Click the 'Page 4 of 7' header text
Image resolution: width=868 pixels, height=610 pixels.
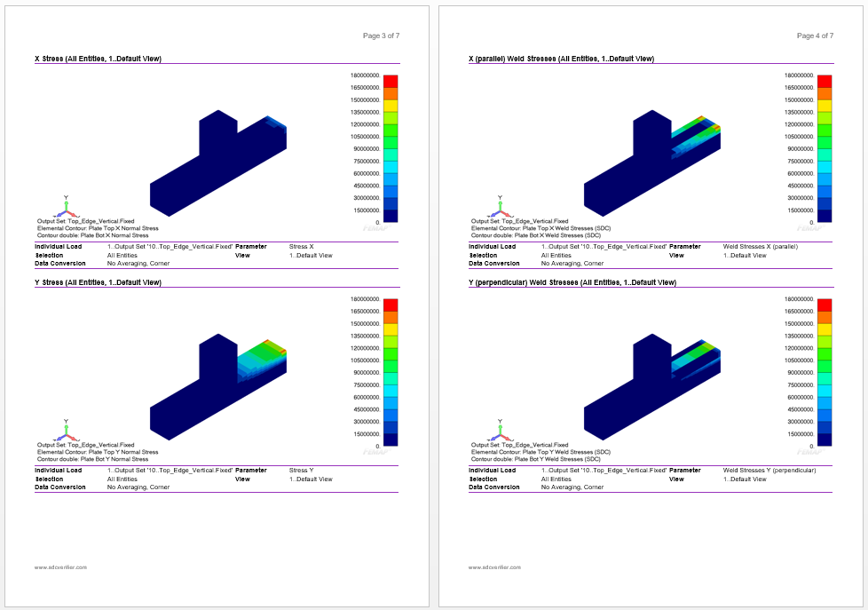click(x=815, y=36)
